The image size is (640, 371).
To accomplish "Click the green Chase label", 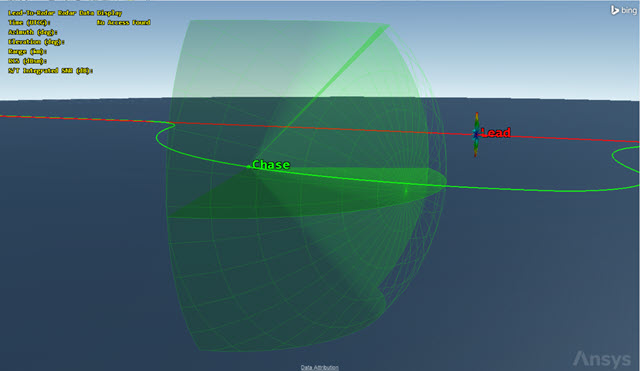I will pos(271,164).
